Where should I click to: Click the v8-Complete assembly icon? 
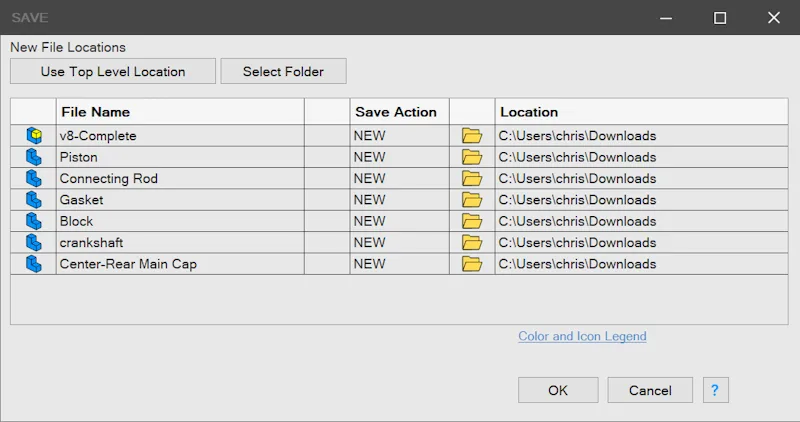coord(34,136)
